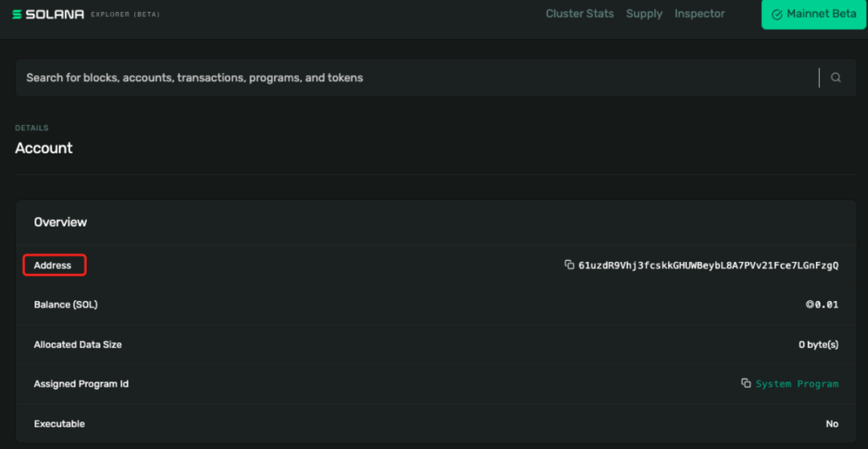Follow the System Program link

point(796,384)
